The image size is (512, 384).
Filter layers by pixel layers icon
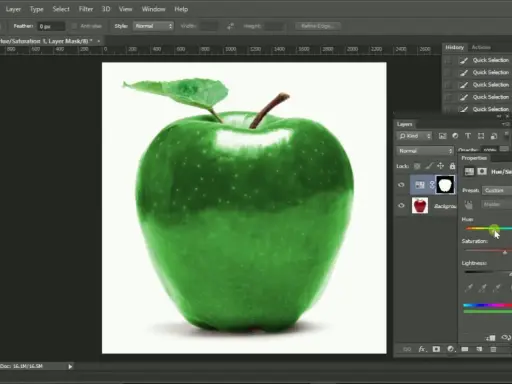[442, 136]
